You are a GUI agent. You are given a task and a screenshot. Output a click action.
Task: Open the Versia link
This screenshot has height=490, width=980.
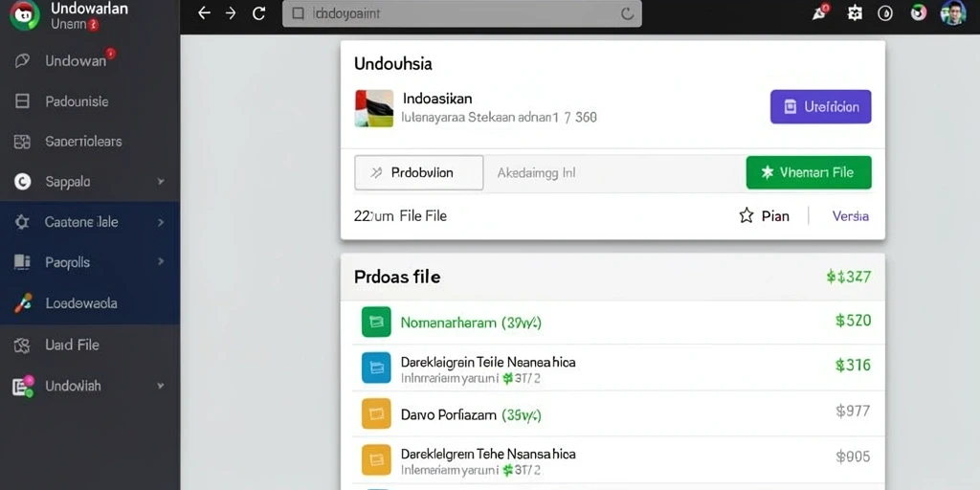[x=851, y=216]
